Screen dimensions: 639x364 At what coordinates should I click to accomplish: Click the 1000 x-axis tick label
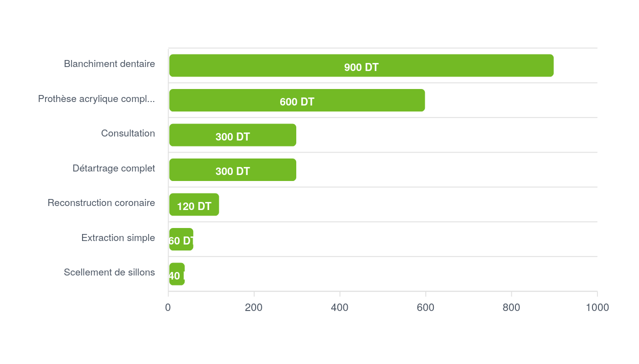coord(597,307)
